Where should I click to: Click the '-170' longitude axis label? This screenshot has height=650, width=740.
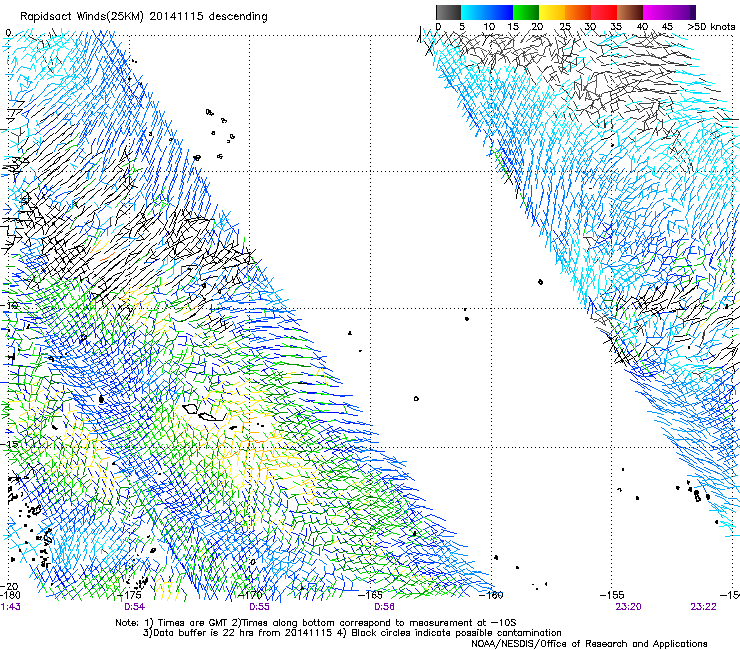[x=251, y=595]
